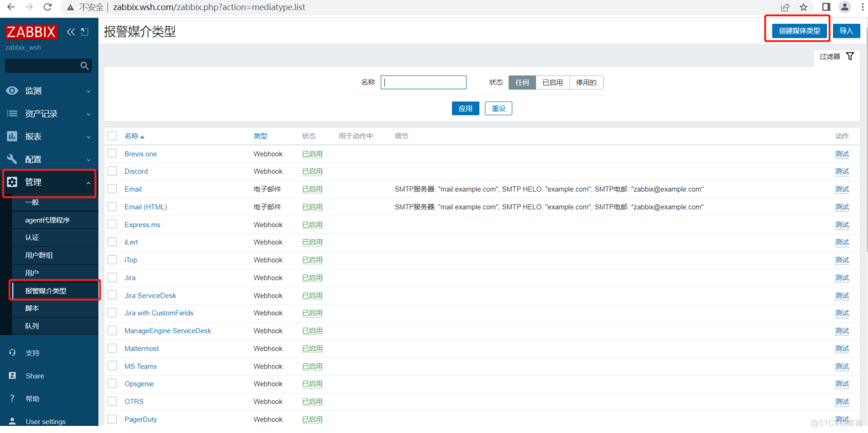Toggle 已启用 status of MS Teams

pos(312,366)
